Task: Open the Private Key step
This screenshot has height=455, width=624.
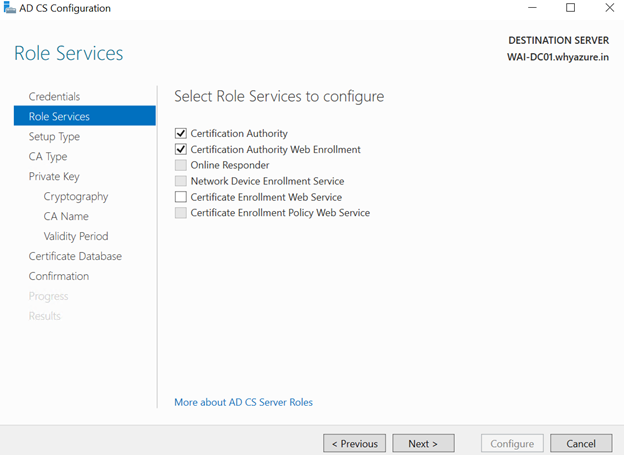Action: [54, 176]
